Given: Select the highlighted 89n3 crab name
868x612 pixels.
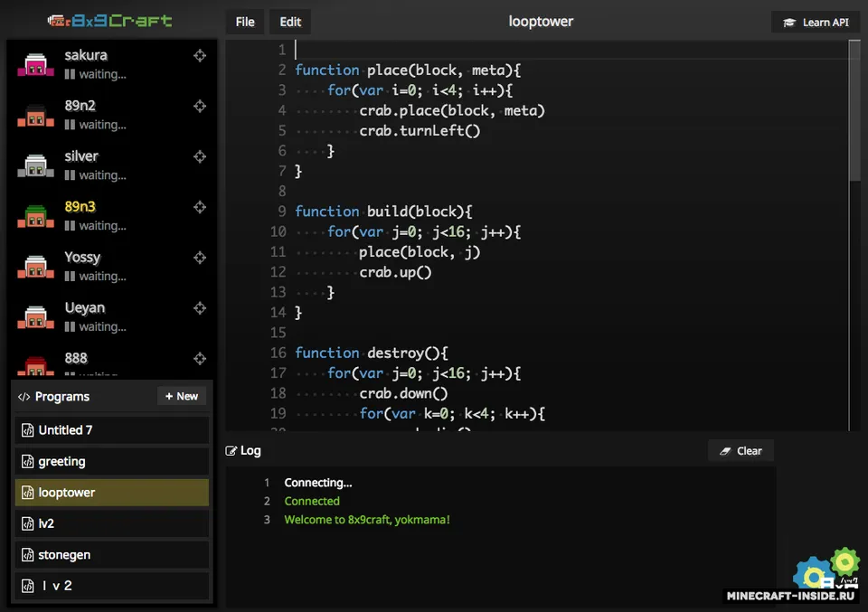Looking at the screenshot, I should [x=80, y=207].
